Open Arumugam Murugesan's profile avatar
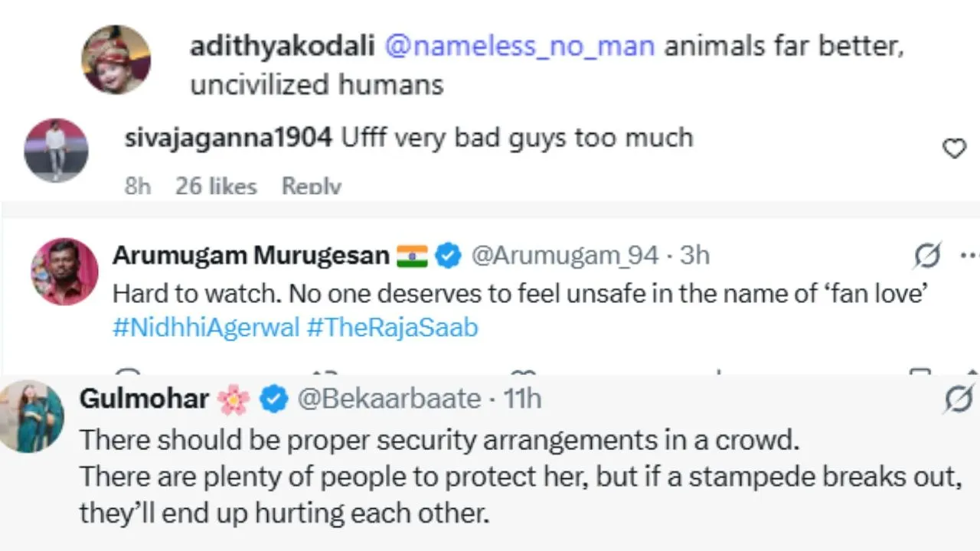 64,272
